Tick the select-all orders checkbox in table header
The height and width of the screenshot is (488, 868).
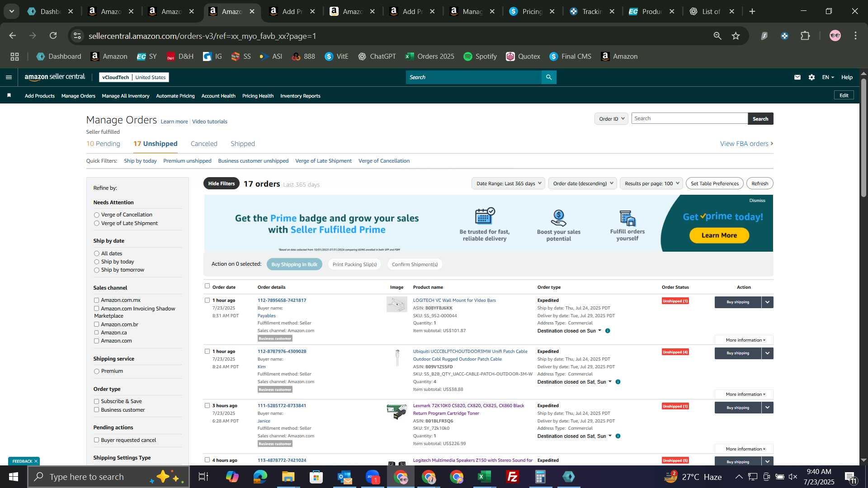coord(207,286)
